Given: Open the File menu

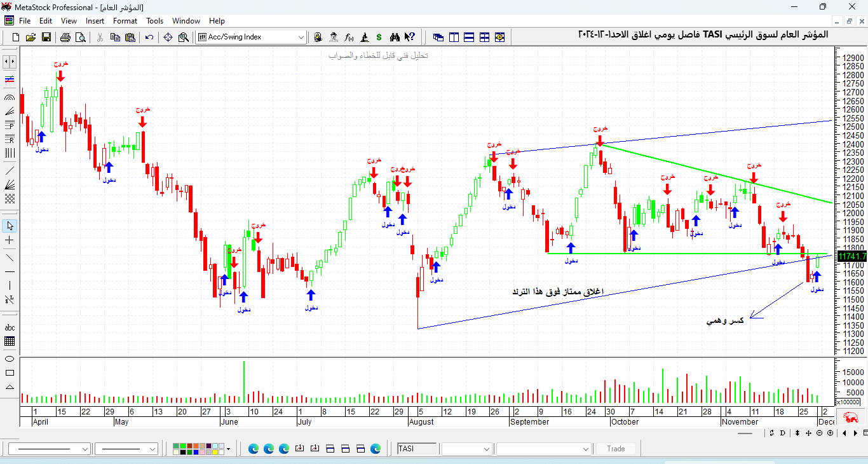Looking at the screenshot, I should click(x=25, y=21).
